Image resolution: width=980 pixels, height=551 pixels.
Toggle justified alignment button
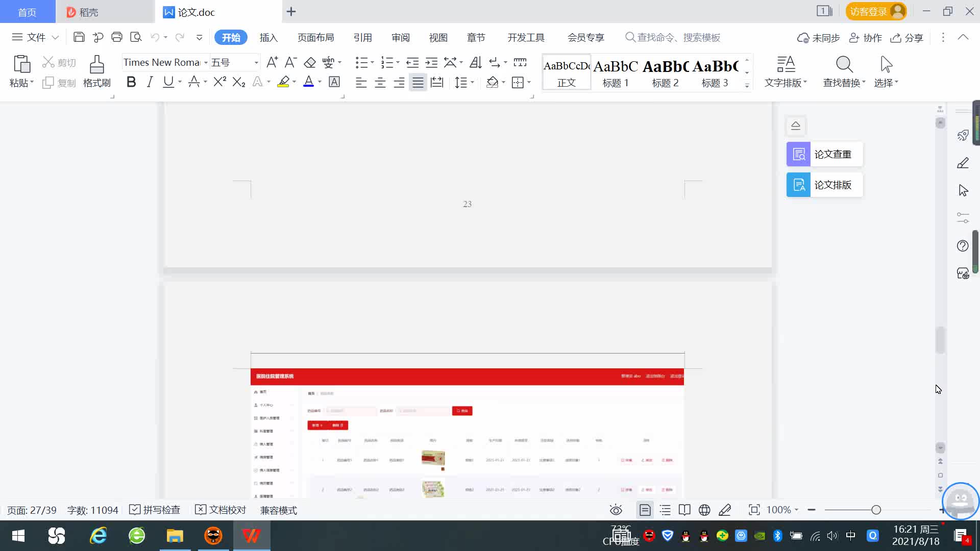418,82
